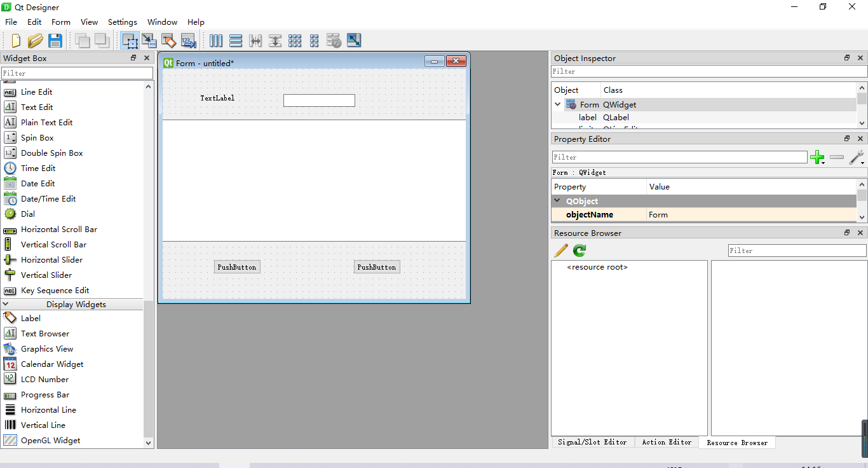Switch to Edit Buddies mode icon
This screenshot has width=868, height=468.
point(168,41)
